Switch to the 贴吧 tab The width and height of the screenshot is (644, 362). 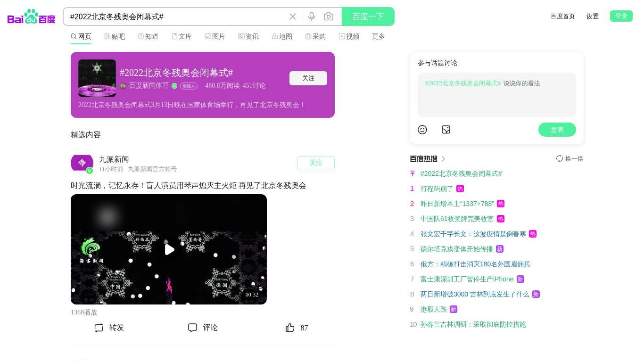(115, 36)
